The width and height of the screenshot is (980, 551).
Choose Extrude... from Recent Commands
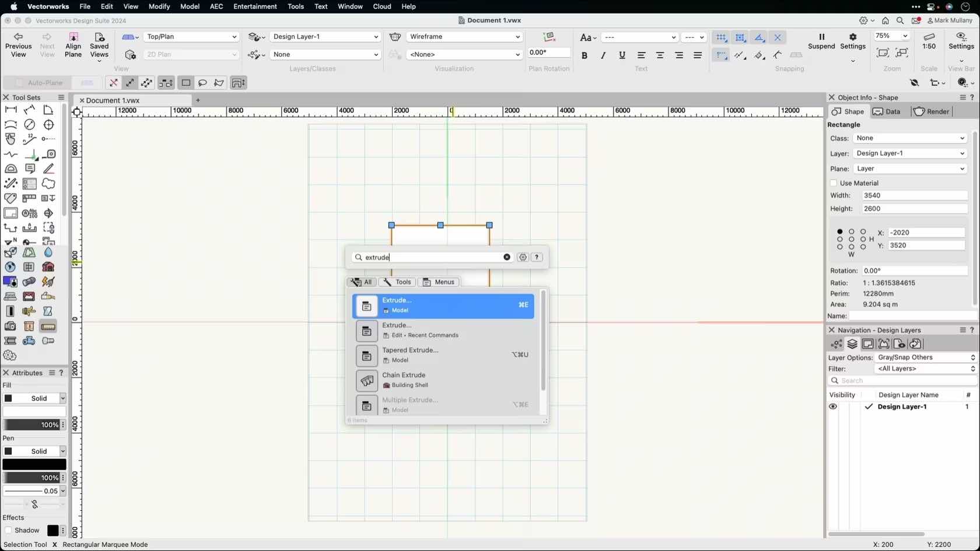pyautogui.click(x=443, y=331)
